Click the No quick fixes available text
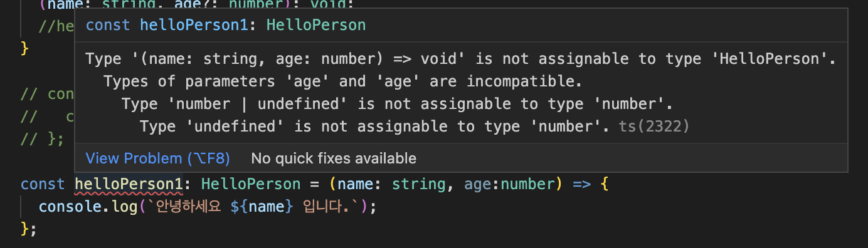 334,158
